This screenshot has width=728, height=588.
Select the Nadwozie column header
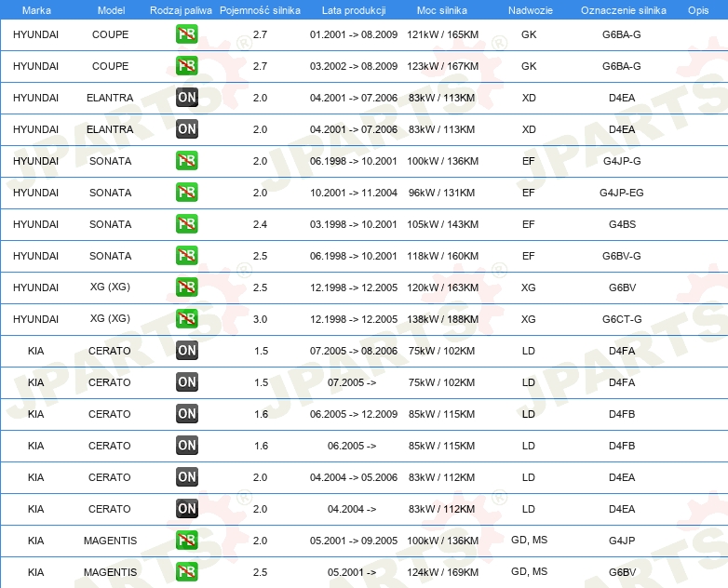click(531, 10)
